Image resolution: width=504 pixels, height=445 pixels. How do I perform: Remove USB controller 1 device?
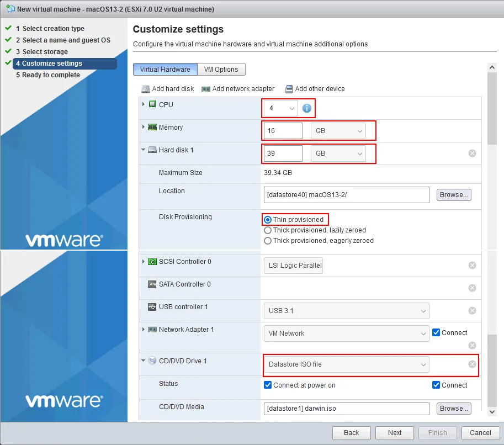coord(472,311)
